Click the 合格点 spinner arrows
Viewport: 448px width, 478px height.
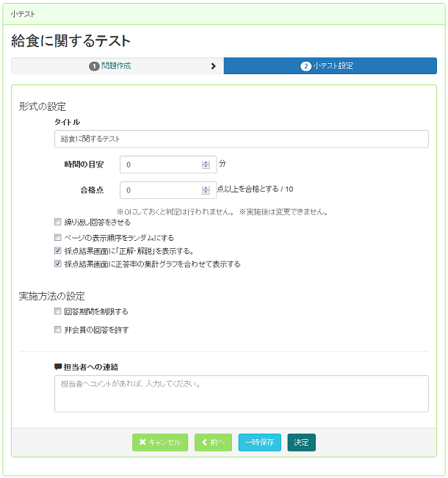(206, 190)
